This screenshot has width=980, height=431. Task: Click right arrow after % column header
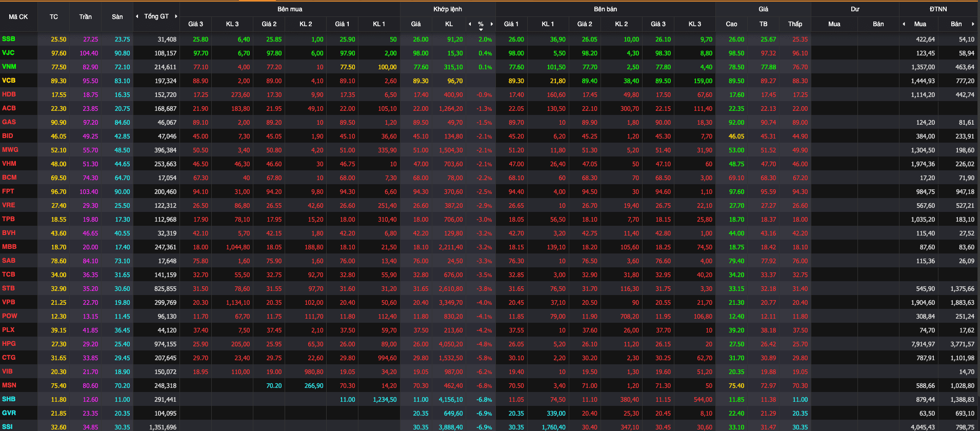coord(491,24)
